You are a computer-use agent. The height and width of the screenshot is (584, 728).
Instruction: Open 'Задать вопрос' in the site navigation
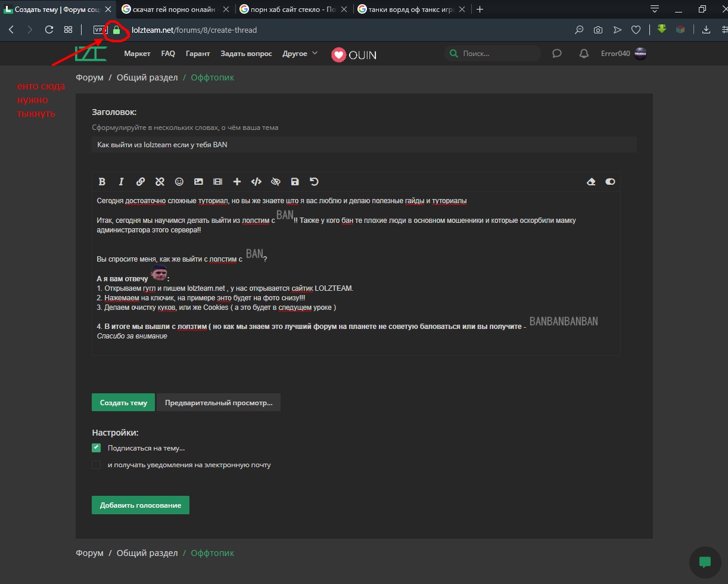click(x=246, y=54)
